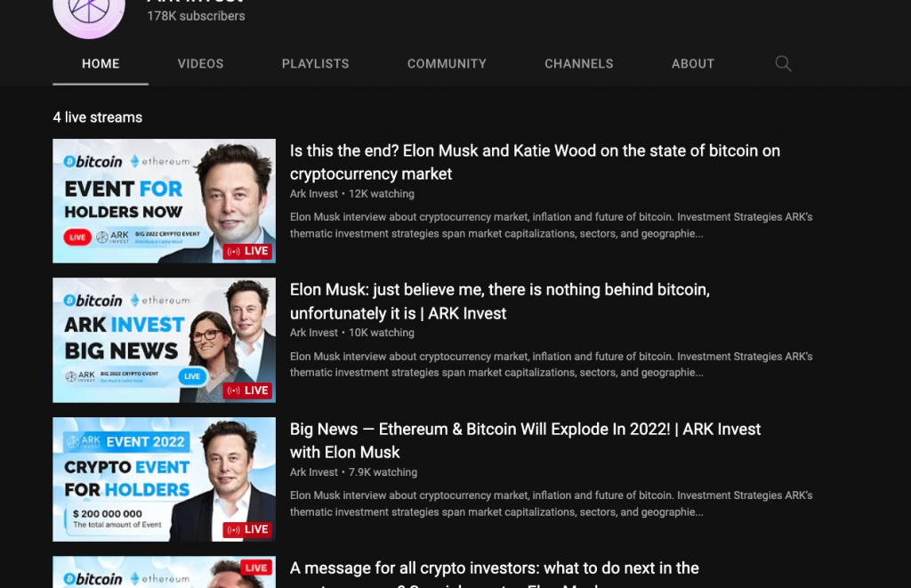Switch to the Videos tab
The image size is (911, 588).
click(200, 64)
